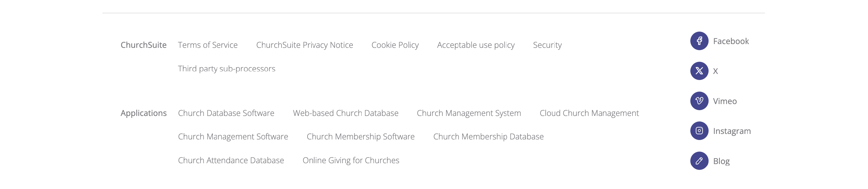View Third party sub-processors
Image resolution: width=868 pixels, height=189 pixels.
click(227, 69)
